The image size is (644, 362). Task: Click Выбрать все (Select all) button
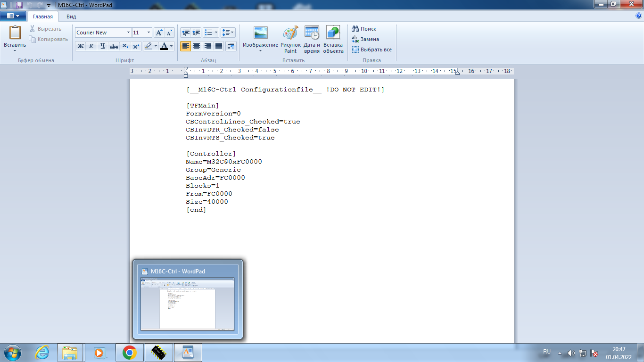(x=372, y=49)
